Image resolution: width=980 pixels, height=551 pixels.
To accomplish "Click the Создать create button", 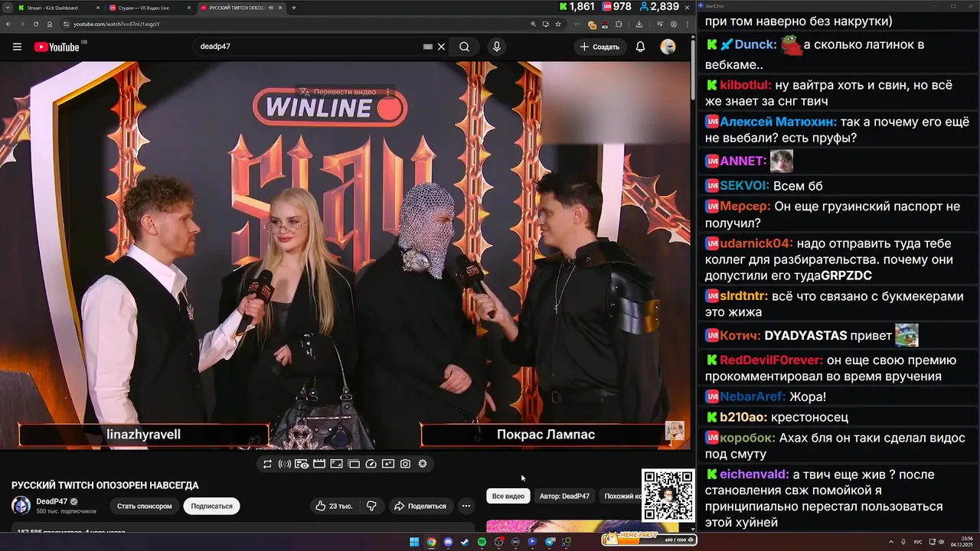I will [x=599, y=47].
